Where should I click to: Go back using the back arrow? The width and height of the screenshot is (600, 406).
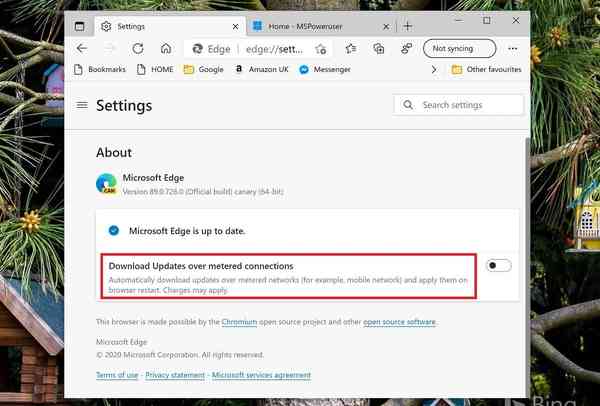(82, 49)
